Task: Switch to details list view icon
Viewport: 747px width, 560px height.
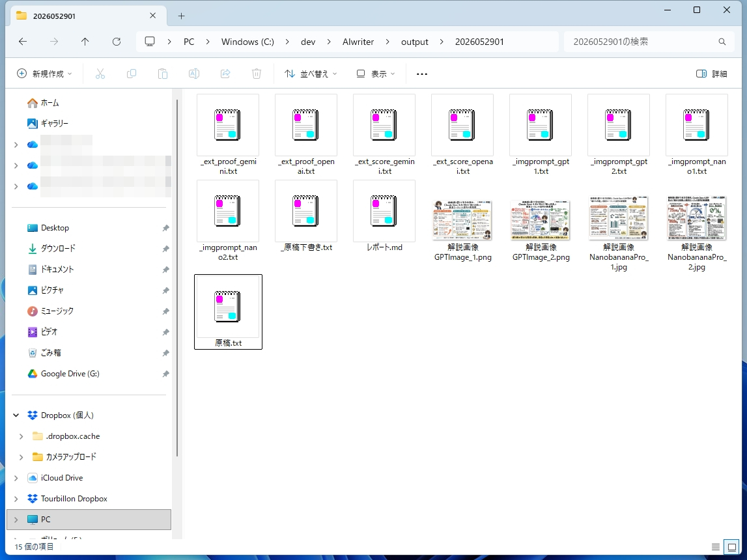Action: point(716,547)
